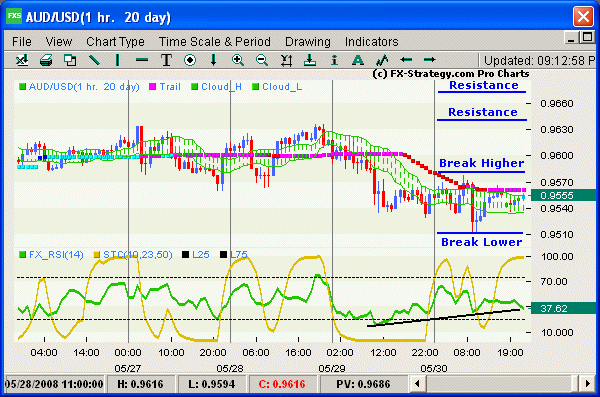Open the Drawing menu
The image size is (600, 397).
308,41
